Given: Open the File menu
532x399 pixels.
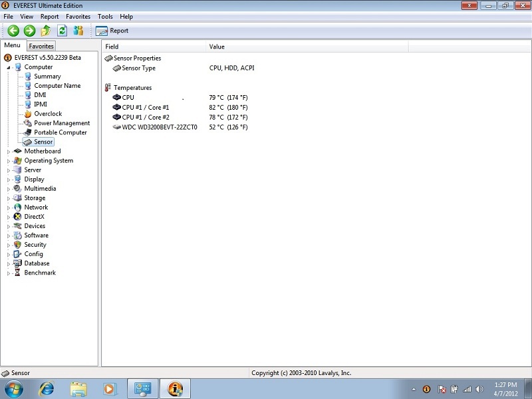Looking at the screenshot, I should [8, 16].
